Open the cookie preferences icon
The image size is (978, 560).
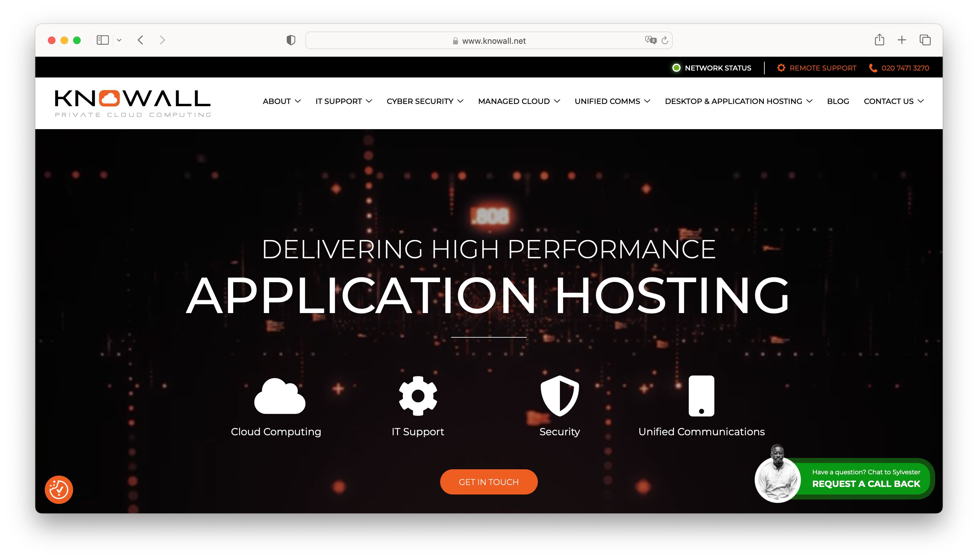click(x=59, y=490)
